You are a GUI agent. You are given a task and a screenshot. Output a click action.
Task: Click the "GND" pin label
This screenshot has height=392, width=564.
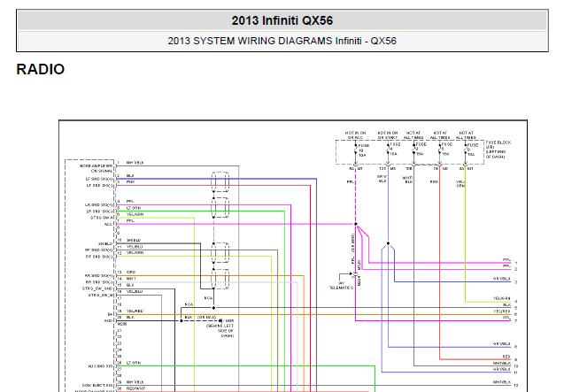[x=108, y=320]
